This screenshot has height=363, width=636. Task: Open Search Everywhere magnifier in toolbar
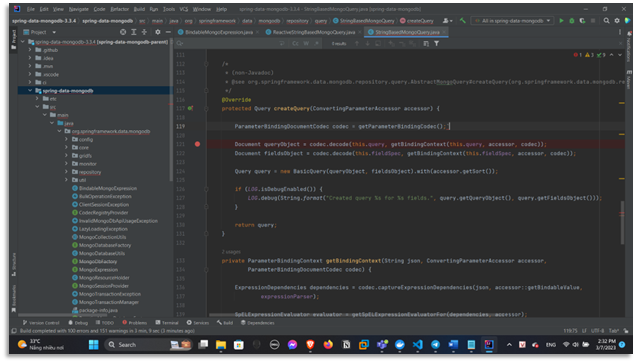tap(606, 21)
